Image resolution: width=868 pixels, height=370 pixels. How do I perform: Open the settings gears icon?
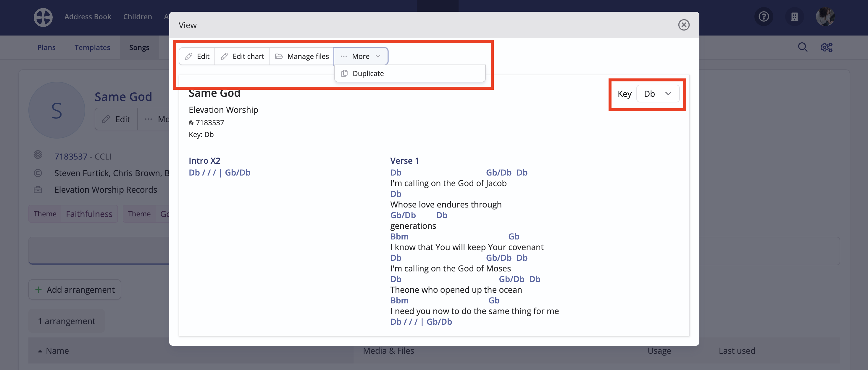[x=826, y=47]
